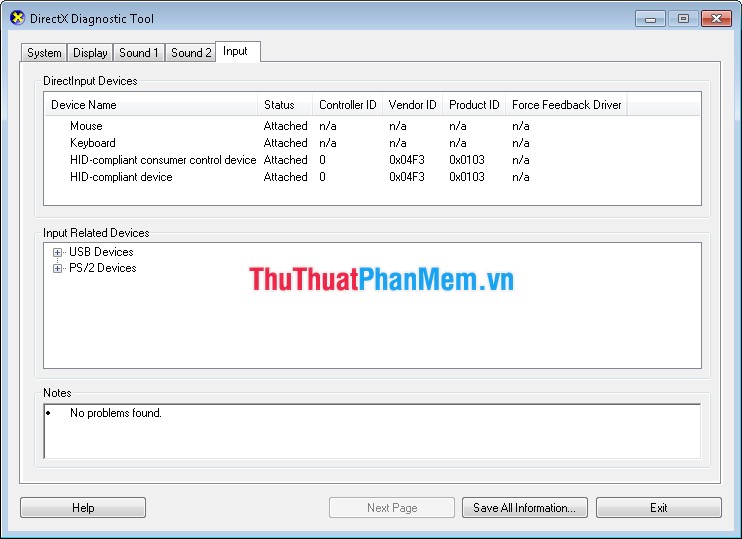Click Product ID 0x0103 of HID-compliant device row
This screenshot has height=539, width=742.
point(467,177)
